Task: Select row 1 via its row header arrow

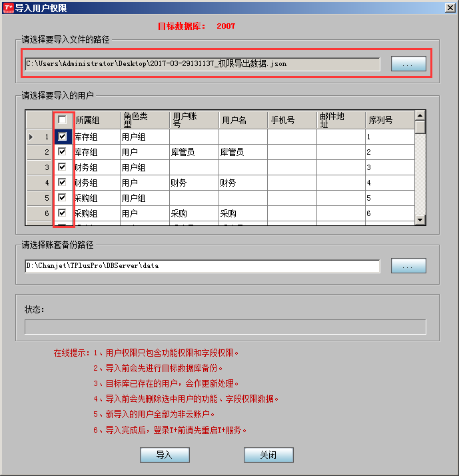Action: pos(39,137)
